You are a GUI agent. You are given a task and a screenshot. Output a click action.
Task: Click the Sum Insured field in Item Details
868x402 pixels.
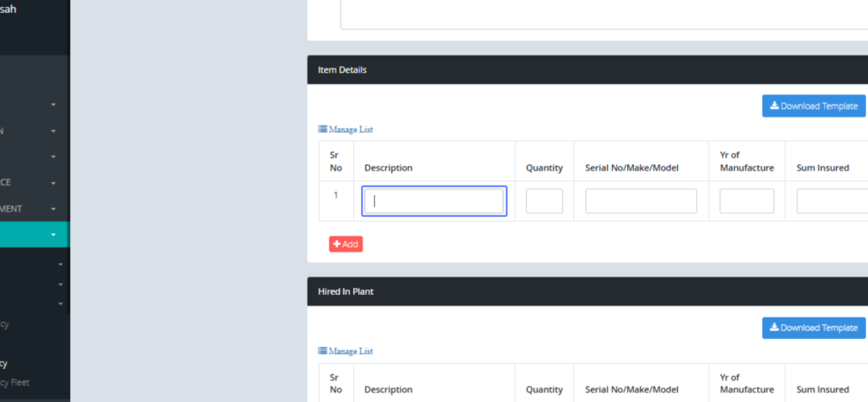tap(832, 201)
